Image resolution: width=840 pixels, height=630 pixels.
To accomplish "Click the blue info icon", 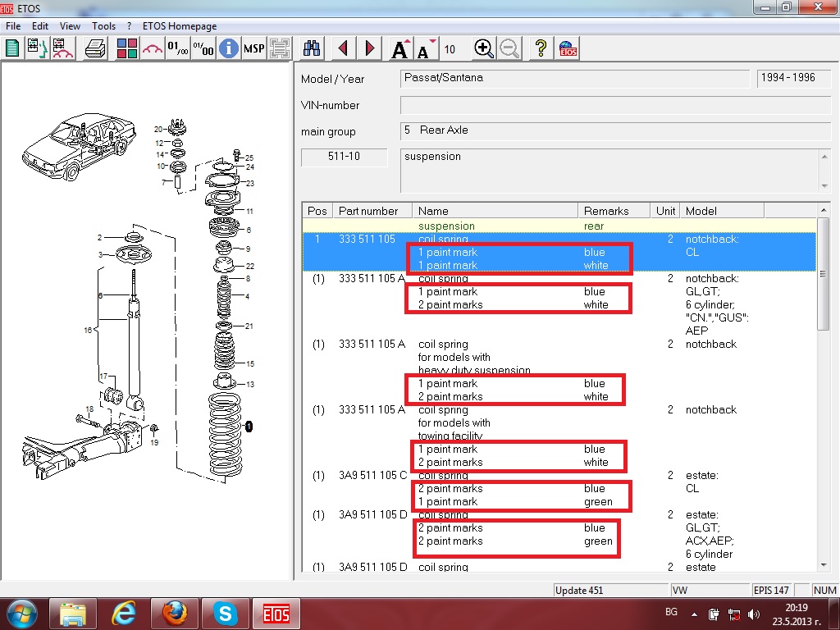I will coord(228,48).
